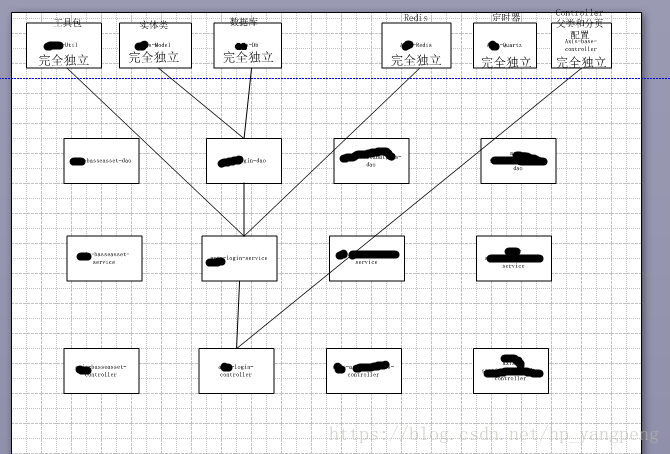
Task: Click the login-dao box
Action: (x=243, y=161)
